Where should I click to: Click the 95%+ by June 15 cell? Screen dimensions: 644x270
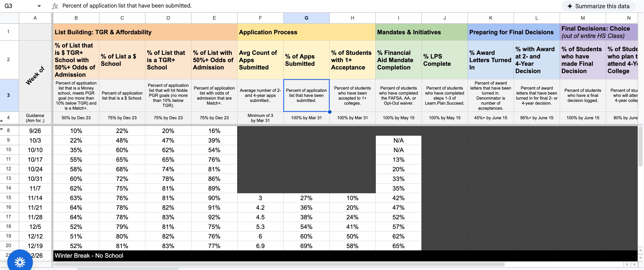point(537,118)
